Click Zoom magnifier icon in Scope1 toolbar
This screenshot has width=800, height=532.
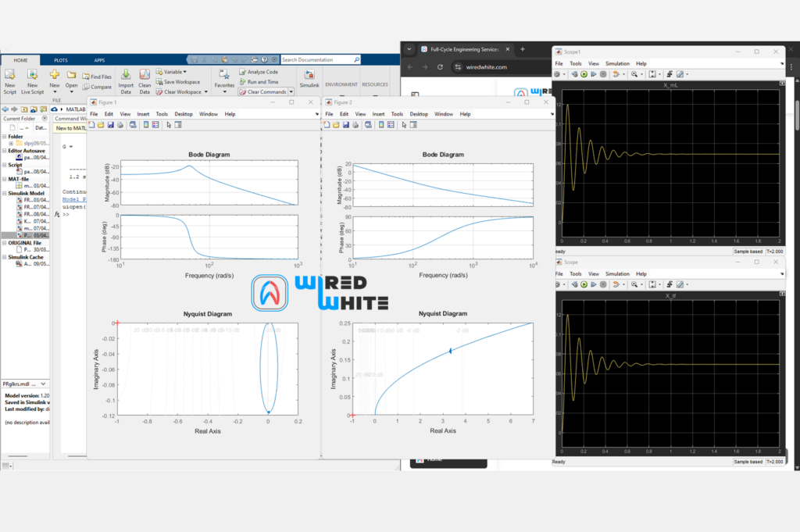tap(634, 74)
